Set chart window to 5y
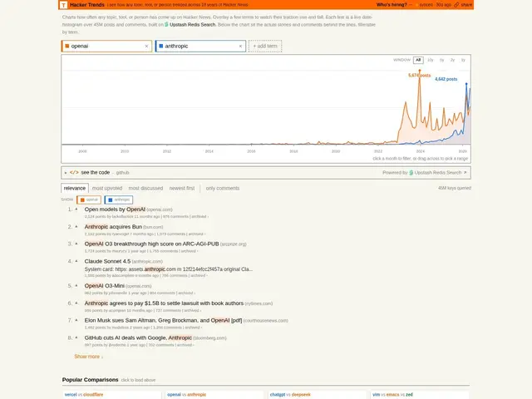 (441, 60)
